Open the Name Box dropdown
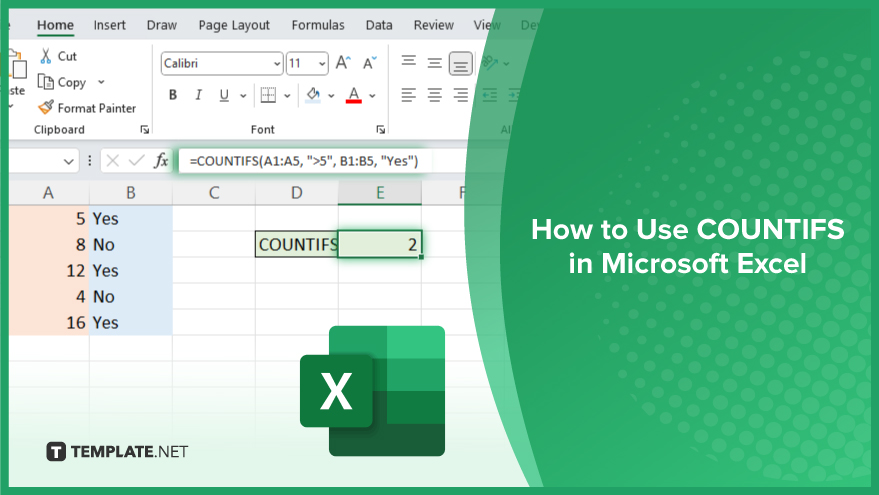The image size is (879, 495). click(68, 162)
